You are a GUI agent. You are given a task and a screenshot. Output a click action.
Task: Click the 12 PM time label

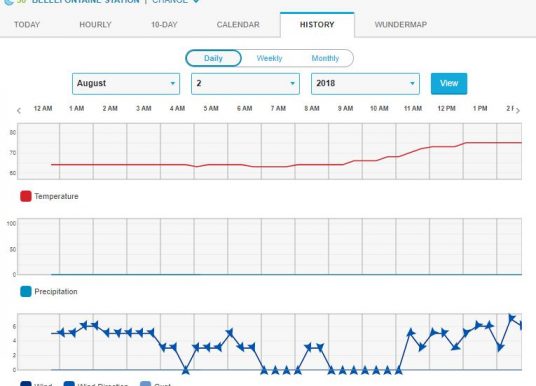point(446,108)
